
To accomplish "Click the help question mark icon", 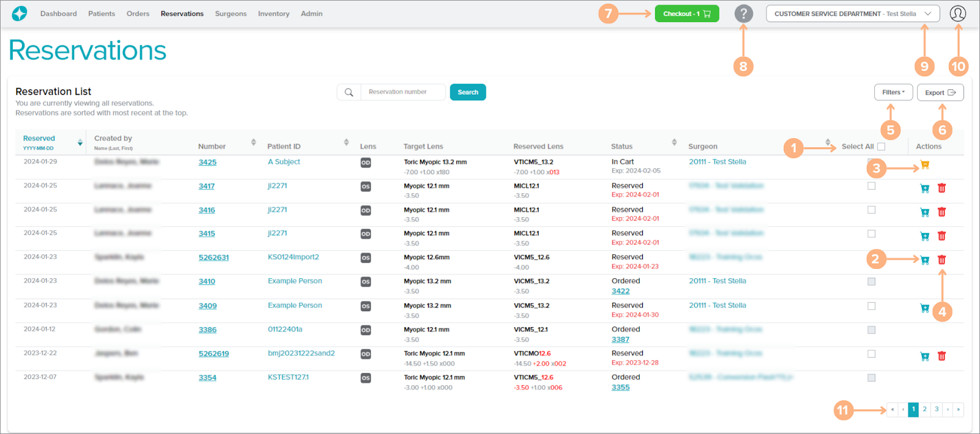I will [x=743, y=13].
